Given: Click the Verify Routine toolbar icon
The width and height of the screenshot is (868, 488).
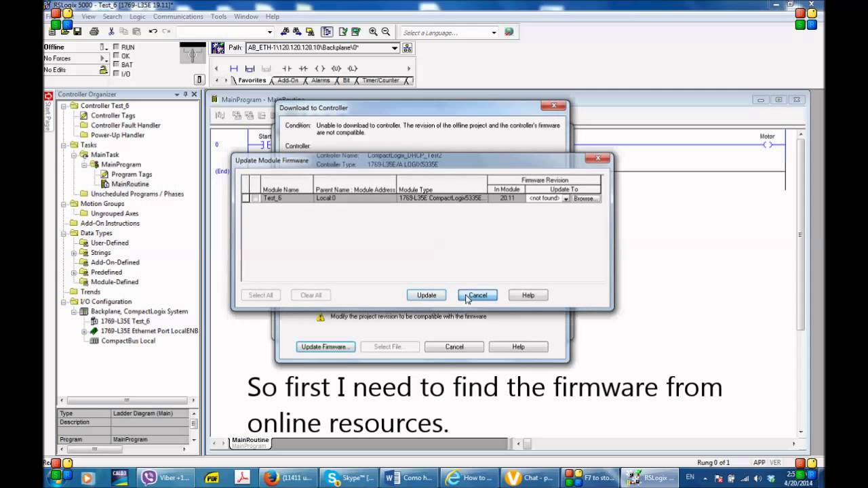Looking at the screenshot, I should click(x=343, y=32).
